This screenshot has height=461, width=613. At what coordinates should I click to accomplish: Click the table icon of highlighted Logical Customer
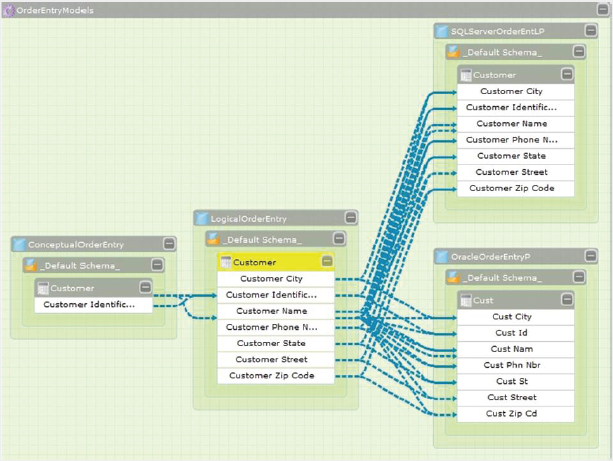pyautogui.click(x=226, y=262)
